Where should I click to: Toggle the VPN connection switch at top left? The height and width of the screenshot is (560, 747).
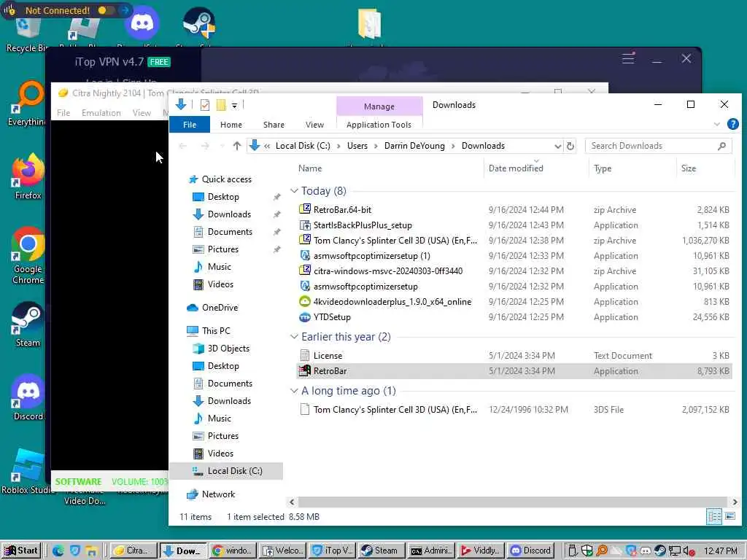point(106,10)
